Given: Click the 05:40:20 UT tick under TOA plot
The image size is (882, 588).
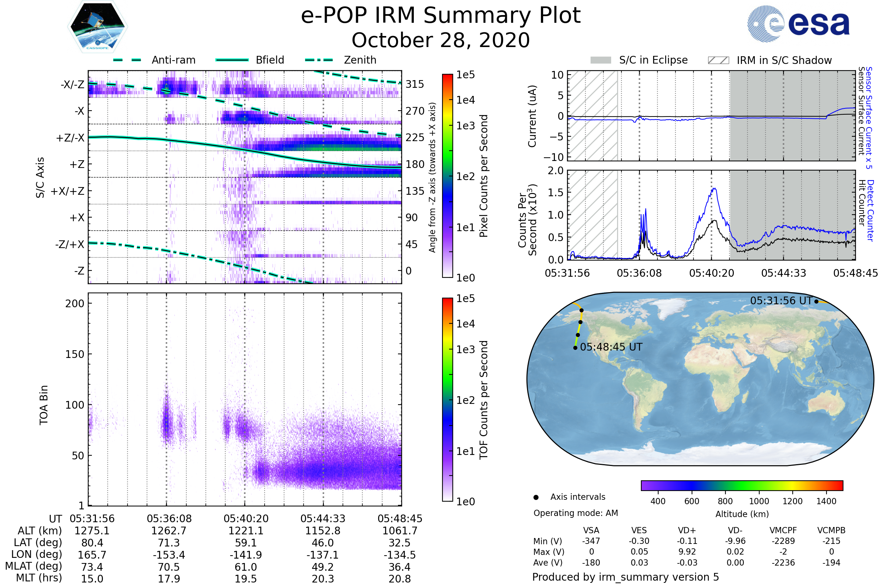Looking at the screenshot, I should coord(246,519).
